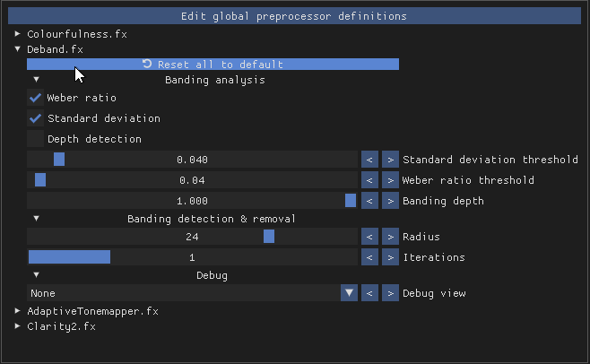
Task: Click the Radius slider handle
Action: tap(268, 237)
